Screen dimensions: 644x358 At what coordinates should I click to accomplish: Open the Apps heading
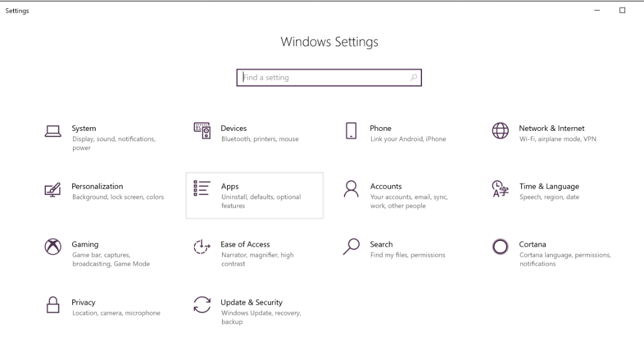(230, 187)
